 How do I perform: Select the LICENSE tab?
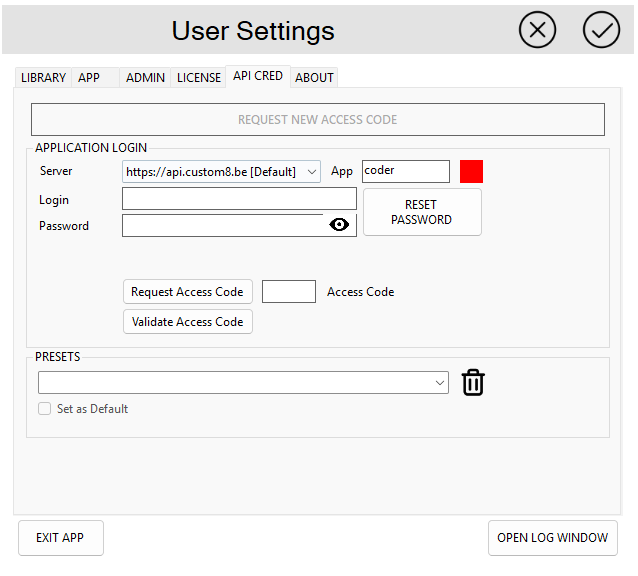[199, 77]
